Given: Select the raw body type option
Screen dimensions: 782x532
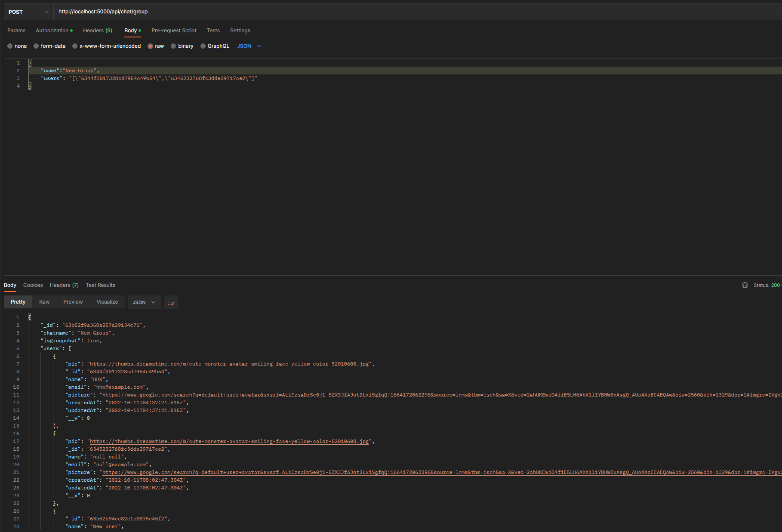Looking at the screenshot, I should [x=156, y=46].
